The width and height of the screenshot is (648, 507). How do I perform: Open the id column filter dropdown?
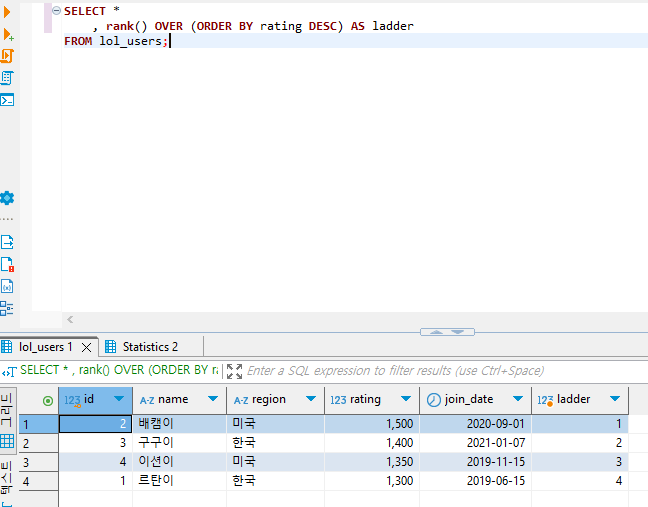pyautogui.click(x=119, y=399)
